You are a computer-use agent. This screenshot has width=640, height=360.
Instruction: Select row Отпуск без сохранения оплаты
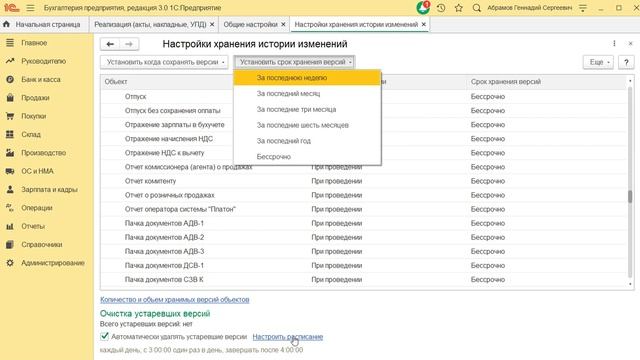173,111
